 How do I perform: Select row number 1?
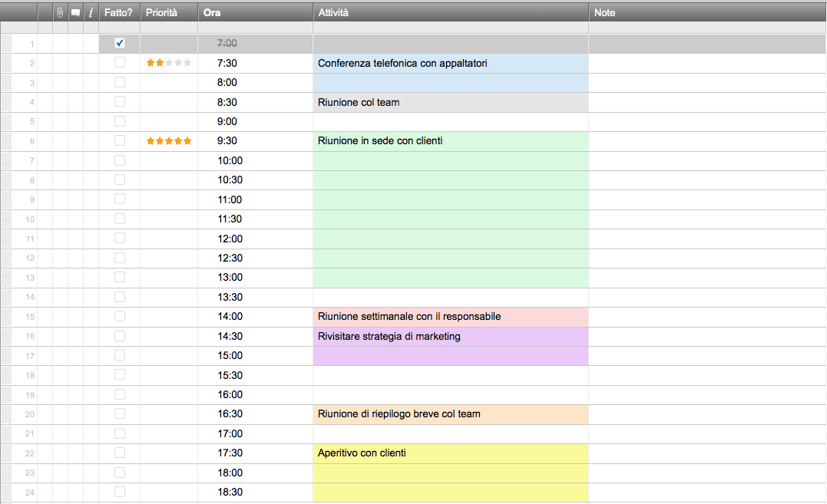[x=25, y=44]
